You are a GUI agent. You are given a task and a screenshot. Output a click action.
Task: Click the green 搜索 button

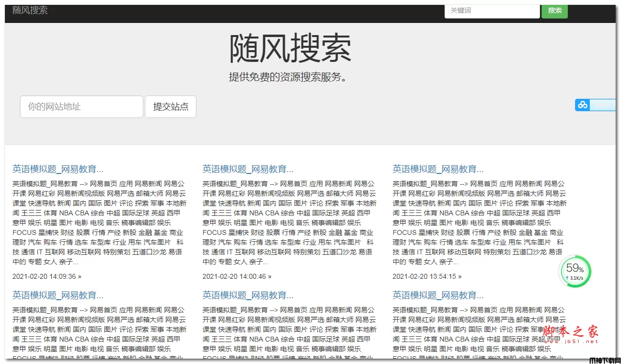554,10
